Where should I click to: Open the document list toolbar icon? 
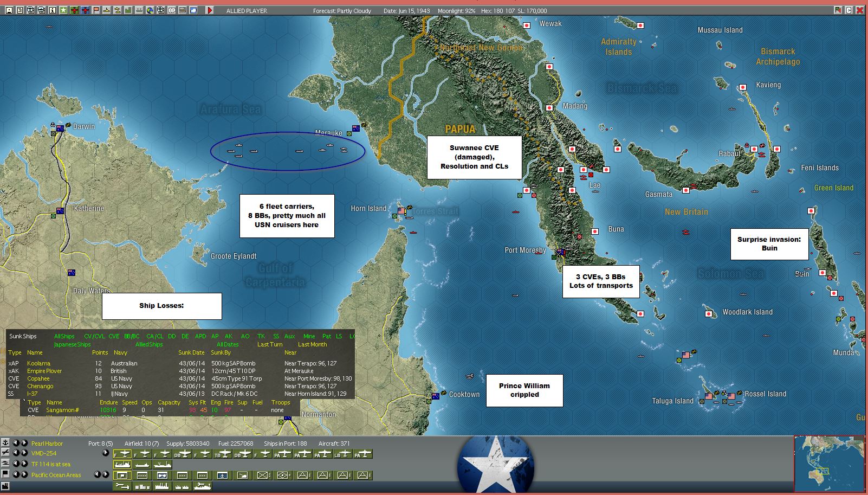20,10
